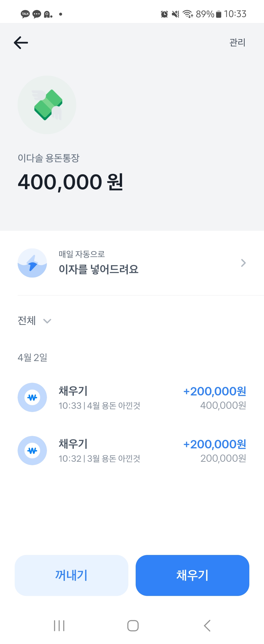Tap the green money account icon
This screenshot has width=264, height=644.
tap(47, 105)
